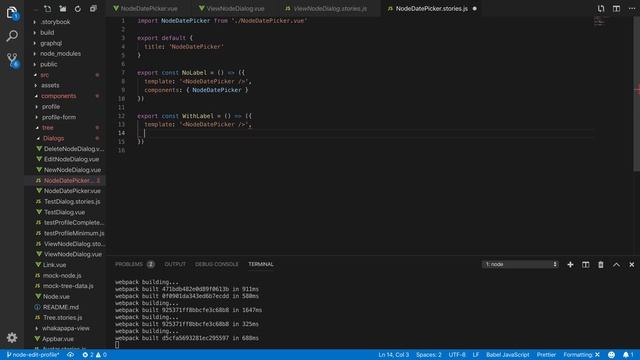Expand the build folder
640x360 pixels.
pos(47,33)
